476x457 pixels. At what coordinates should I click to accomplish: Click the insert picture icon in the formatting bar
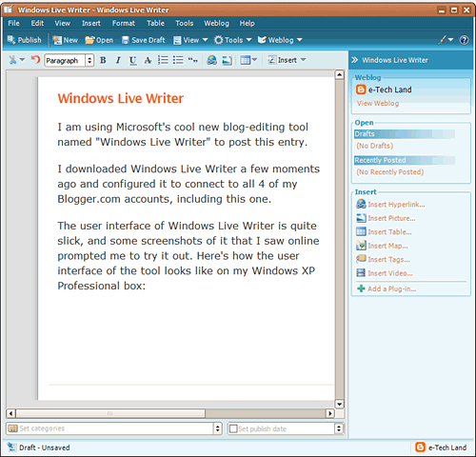(227, 60)
